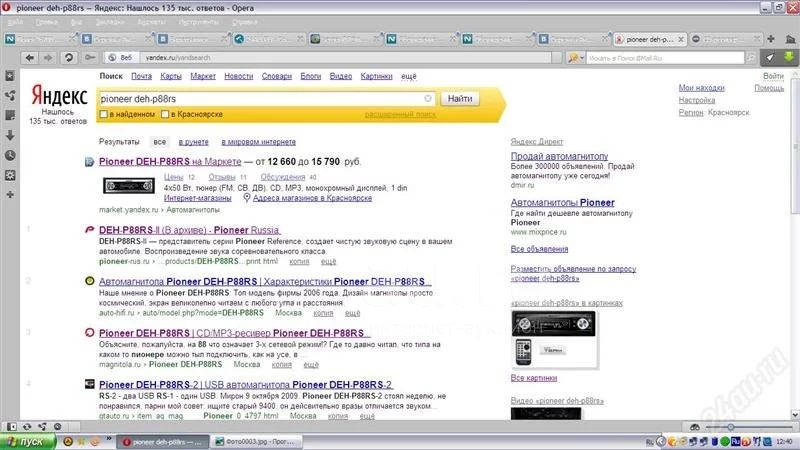
Task: Enable the 'в Красноярске' checkbox
Action: [165, 114]
